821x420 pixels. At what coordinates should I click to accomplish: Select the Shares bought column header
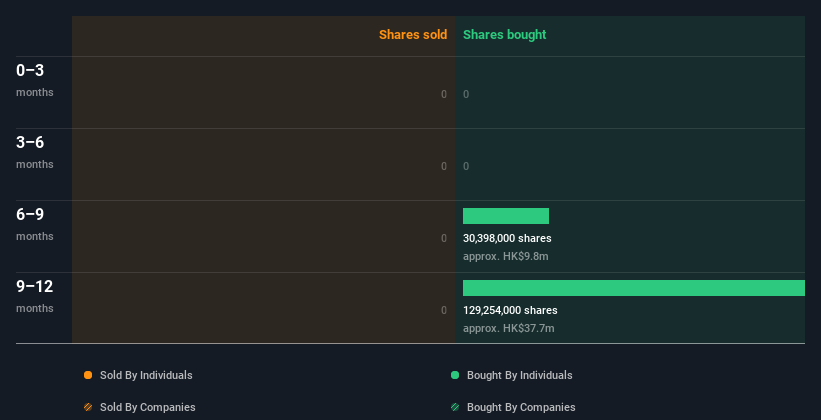[x=505, y=35]
